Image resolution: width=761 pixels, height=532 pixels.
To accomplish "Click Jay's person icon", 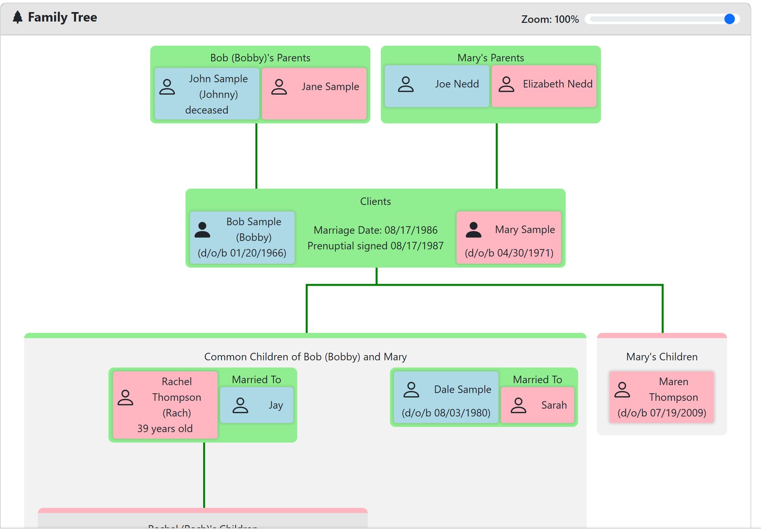I will 241,405.
